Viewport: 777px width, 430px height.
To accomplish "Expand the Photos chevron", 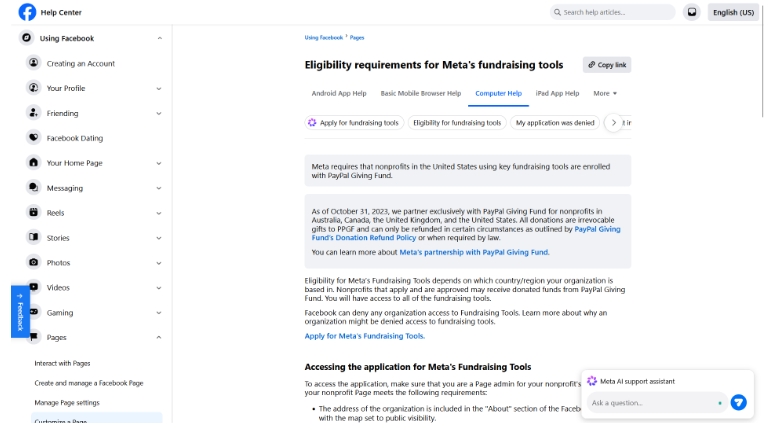I will pyautogui.click(x=159, y=263).
